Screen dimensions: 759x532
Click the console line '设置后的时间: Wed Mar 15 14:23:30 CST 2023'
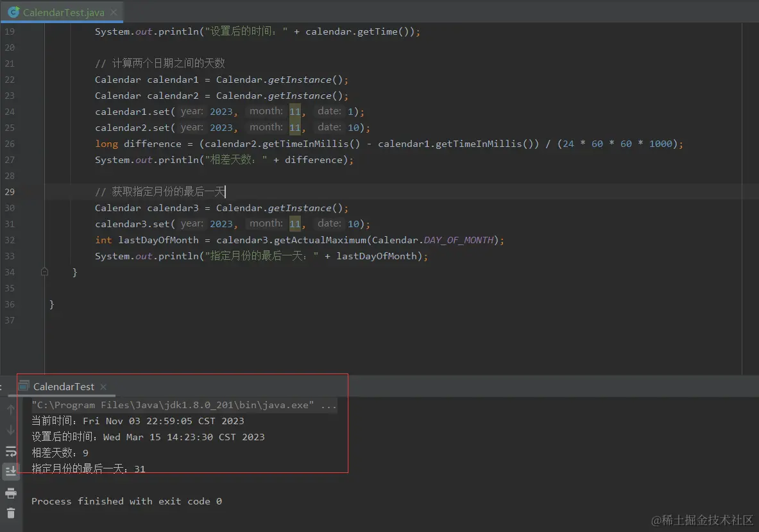coord(148,436)
